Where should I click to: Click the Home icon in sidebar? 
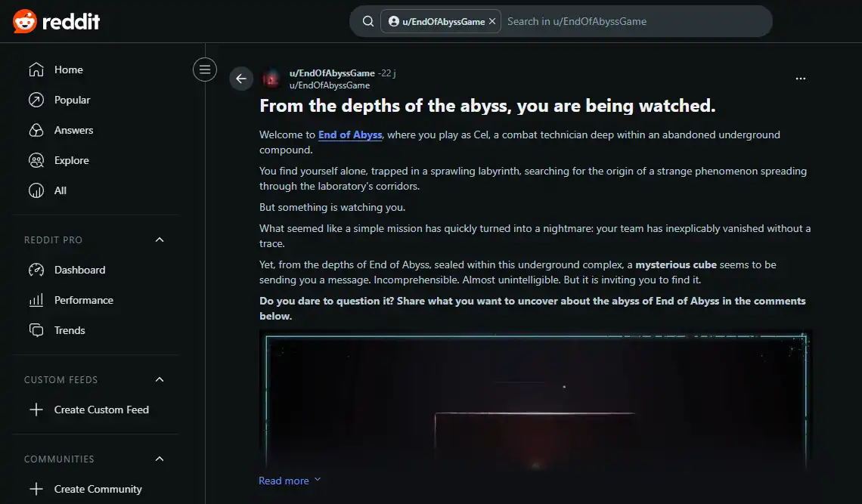[x=36, y=70]
